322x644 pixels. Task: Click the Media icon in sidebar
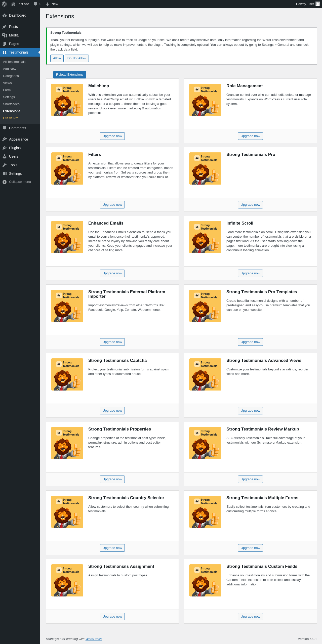[x=5, y=35]
